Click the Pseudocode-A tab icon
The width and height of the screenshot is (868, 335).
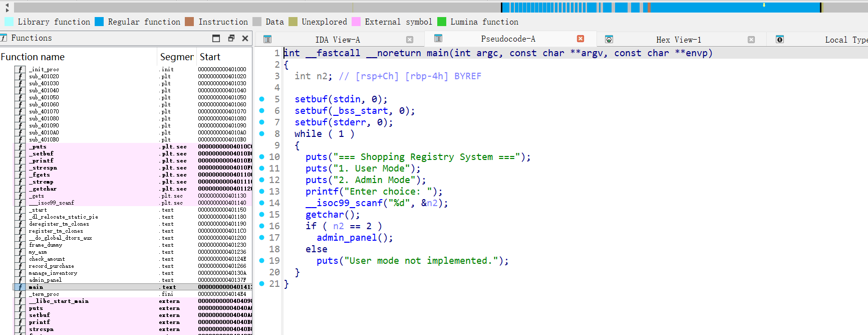pyautogui.click(x=438, y=38)
